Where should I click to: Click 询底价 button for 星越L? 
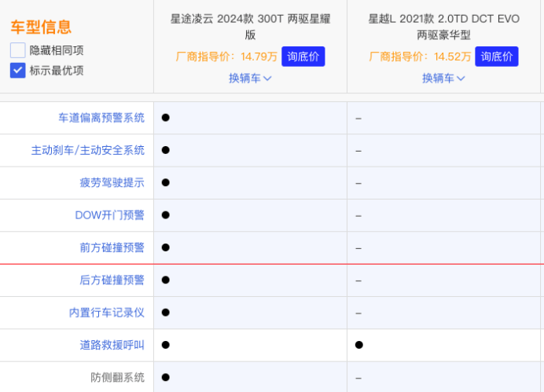click(x=496, y=57)
